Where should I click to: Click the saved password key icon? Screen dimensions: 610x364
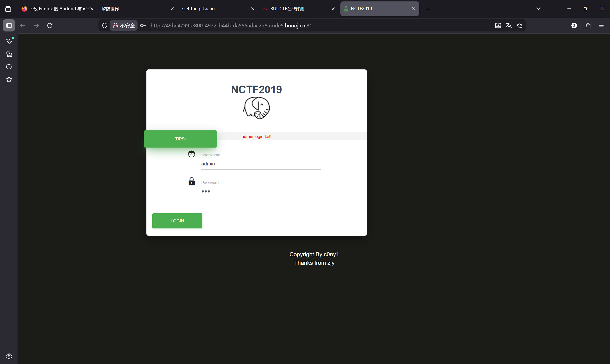143,26
